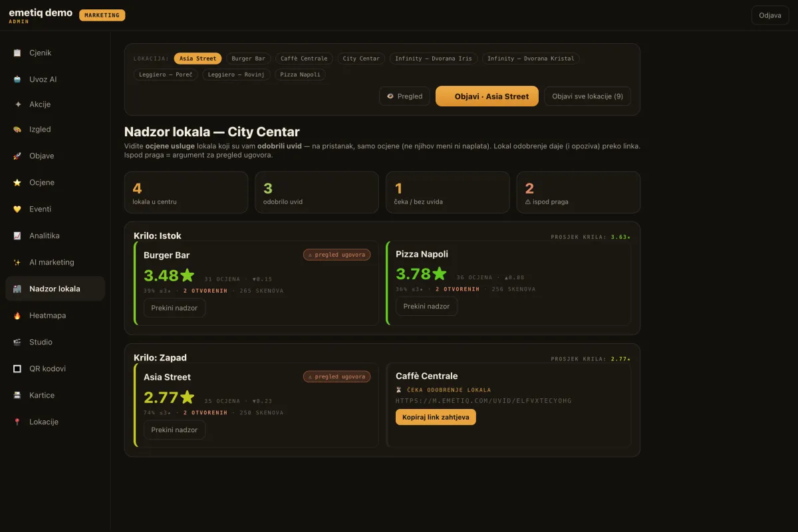
Task: Click the odobrilo uvid stat tile
Action: tap(317, 192)
